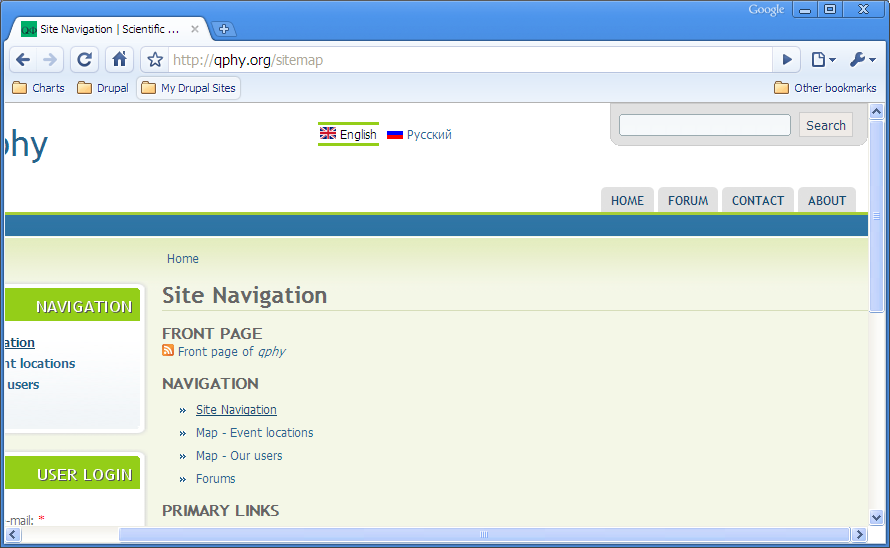Click the sidebar 'users' link

[23, 384]
